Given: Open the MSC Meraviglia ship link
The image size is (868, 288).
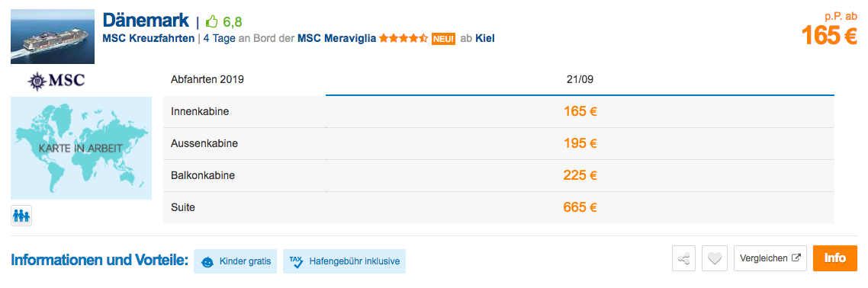Looking at the screenshot, I should coord(337,39).
